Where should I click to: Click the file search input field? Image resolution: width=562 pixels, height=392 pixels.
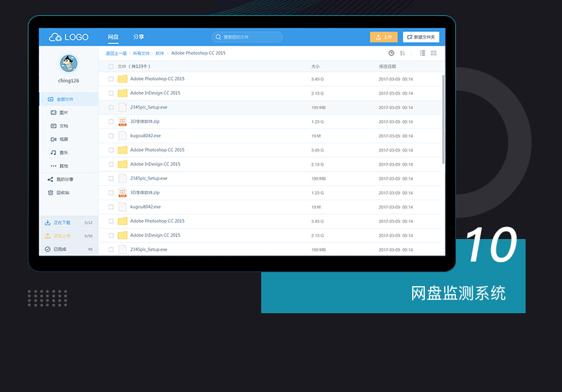(247, 37)
